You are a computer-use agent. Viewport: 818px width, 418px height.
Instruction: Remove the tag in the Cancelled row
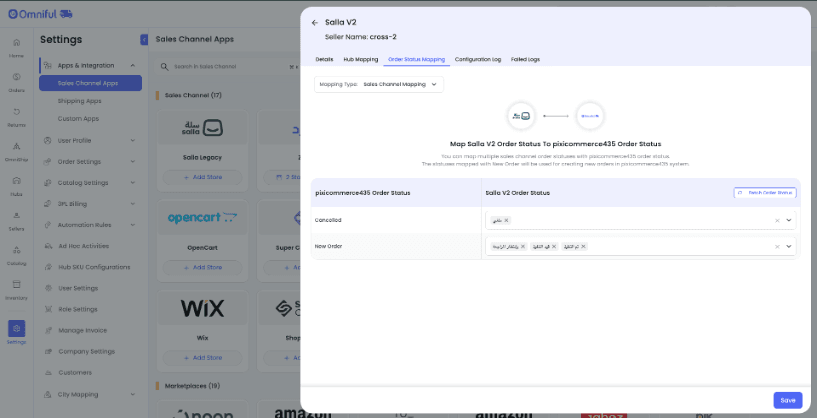point(506,220)
